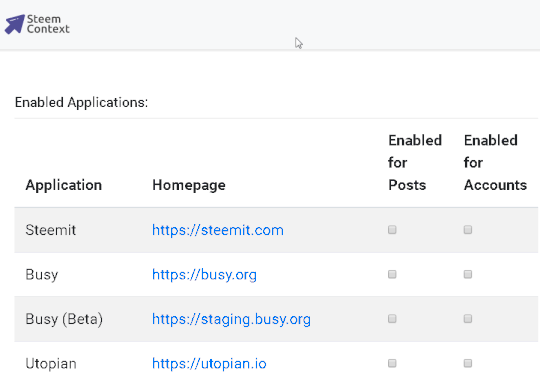Click the Steem Context arrow logo icon

point(14,24)
